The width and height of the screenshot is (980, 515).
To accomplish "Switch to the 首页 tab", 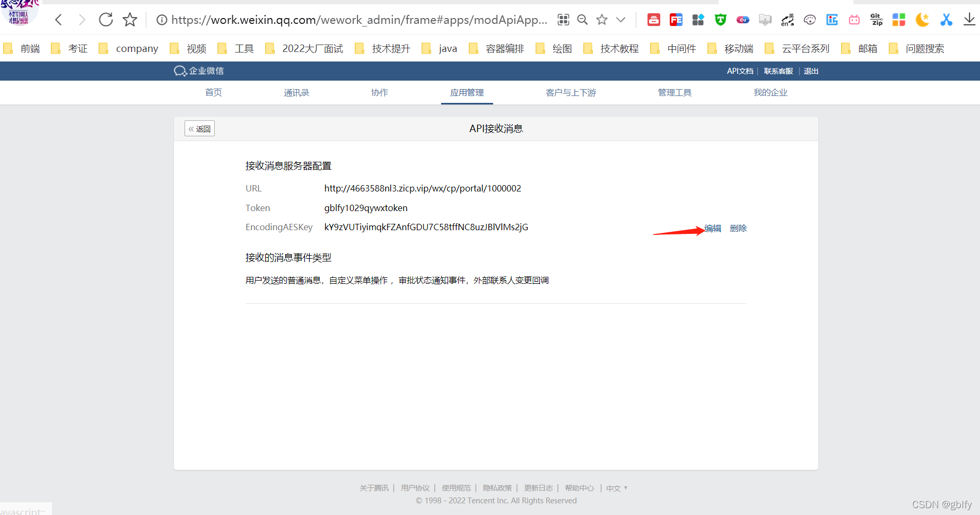I will click(214, 93).
